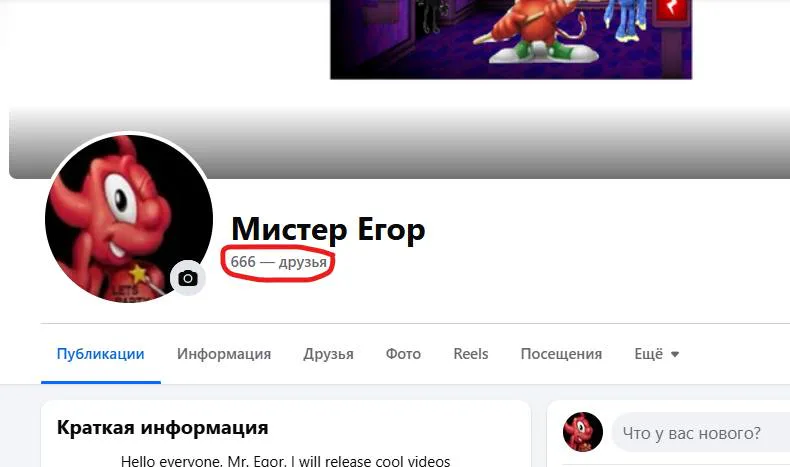Open the Фото tab

403,354
